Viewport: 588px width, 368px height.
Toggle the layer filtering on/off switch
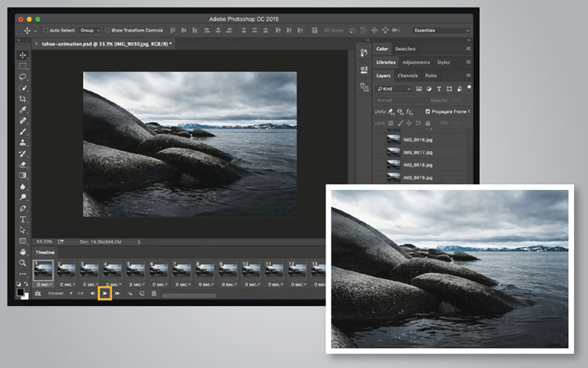tap(469, 88)
